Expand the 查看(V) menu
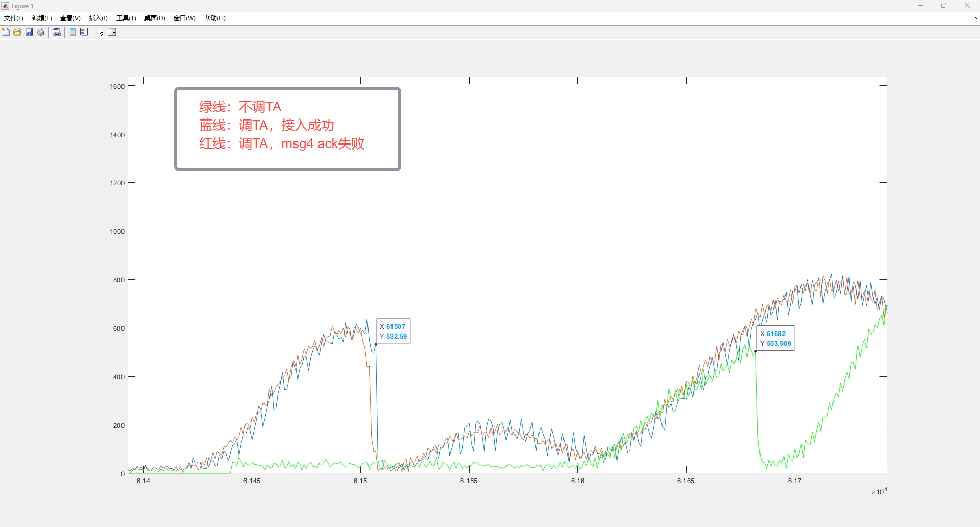This screenshot has height=527, width=980. [x=70, y=18]
